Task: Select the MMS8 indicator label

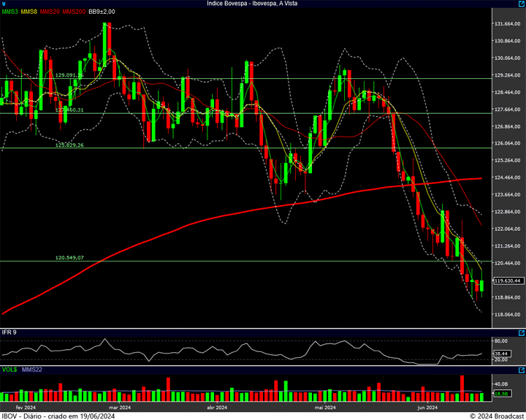Action: coord(29,12)
